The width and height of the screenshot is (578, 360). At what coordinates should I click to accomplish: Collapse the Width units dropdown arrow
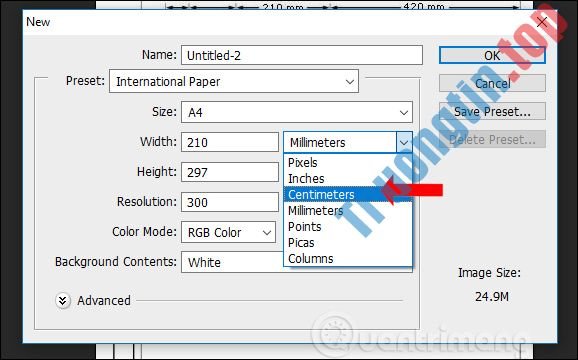point(404,142)
